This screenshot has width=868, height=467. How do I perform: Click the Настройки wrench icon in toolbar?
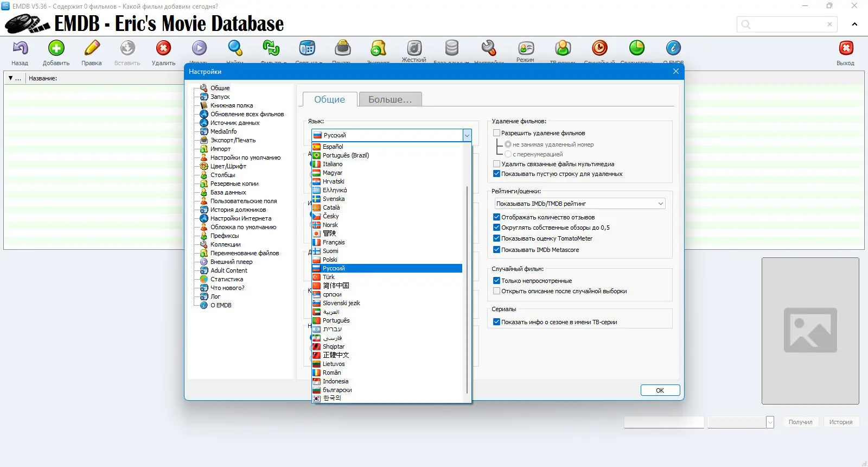(x=489, y=48)
